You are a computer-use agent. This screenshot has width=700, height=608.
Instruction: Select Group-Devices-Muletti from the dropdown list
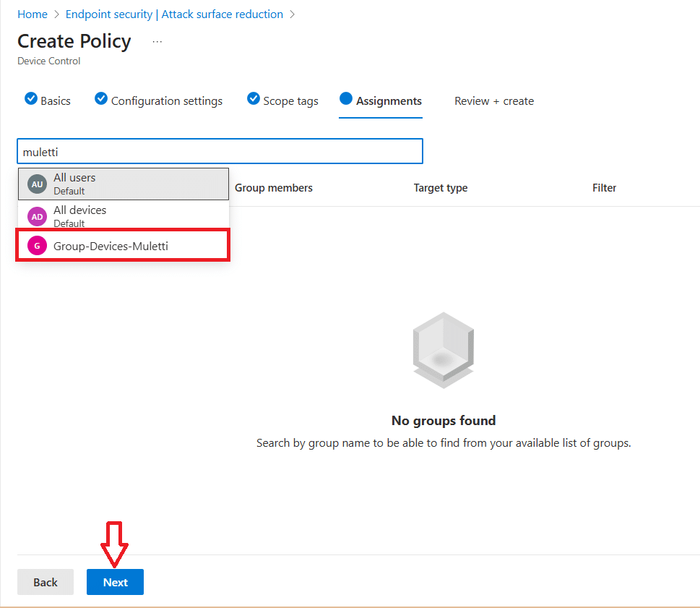[x=111, y=247]
